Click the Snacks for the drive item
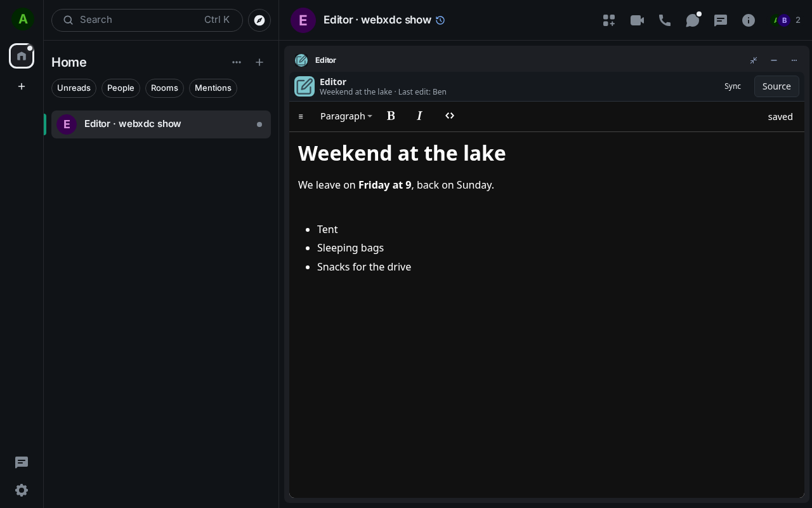The width and height of the screenshot is (812, 508). click(x=364, y=267)
